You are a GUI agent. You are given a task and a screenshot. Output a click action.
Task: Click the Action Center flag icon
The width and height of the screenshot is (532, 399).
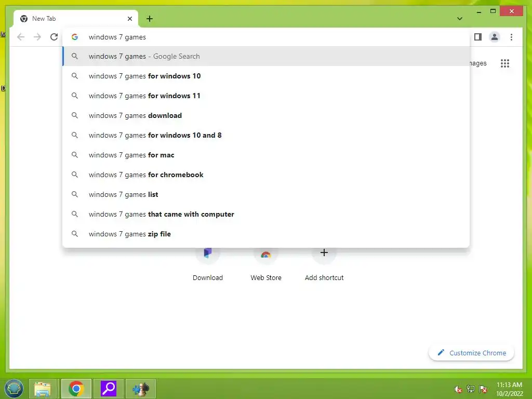point(483,389)
